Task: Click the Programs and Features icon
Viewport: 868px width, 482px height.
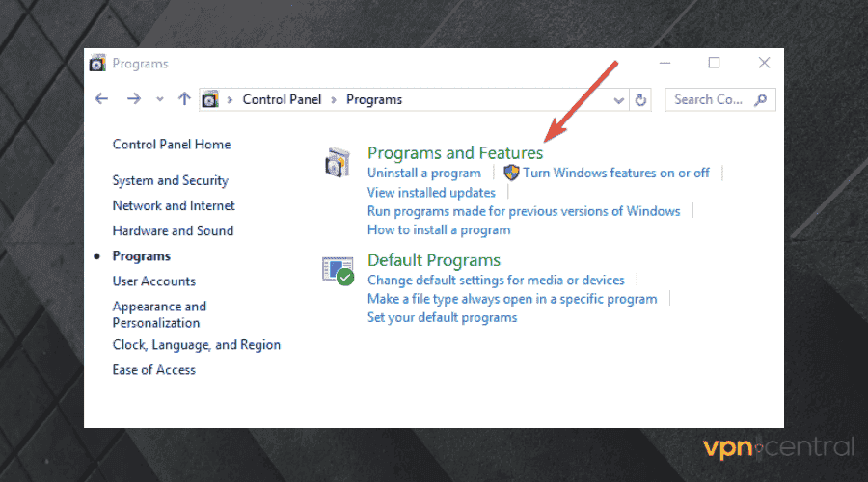Action: click(338, 163)
